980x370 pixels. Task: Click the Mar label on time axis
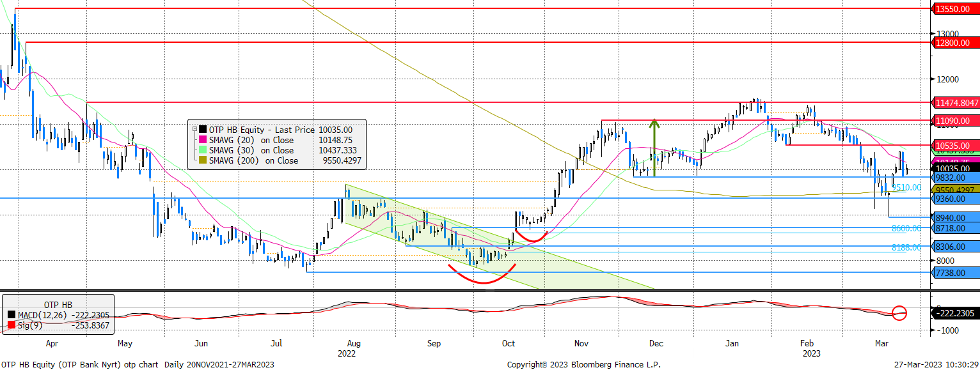(882, 343)
